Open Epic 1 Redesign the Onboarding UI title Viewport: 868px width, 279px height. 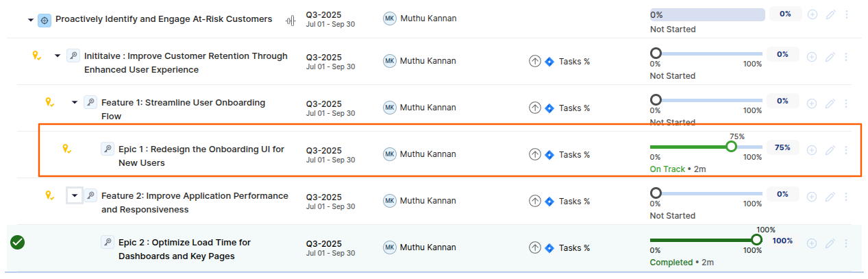201,156
